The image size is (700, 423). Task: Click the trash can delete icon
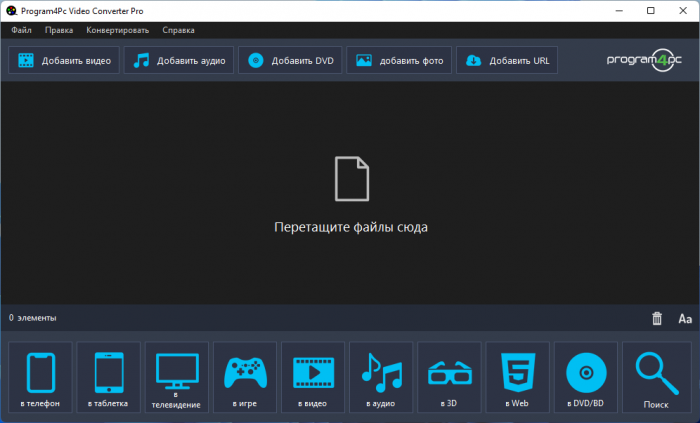tap(657, 318)
